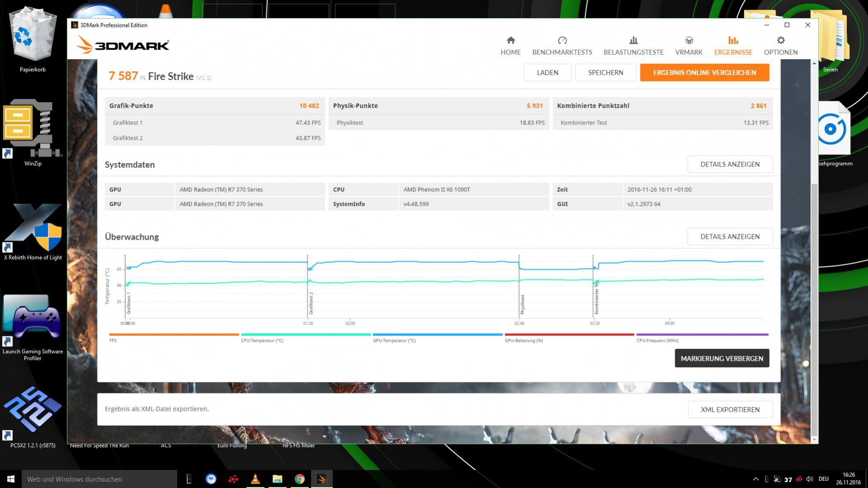Click the Grafiktest 1 row
This screenshot has height=488, width=868.
click(215, 123)
